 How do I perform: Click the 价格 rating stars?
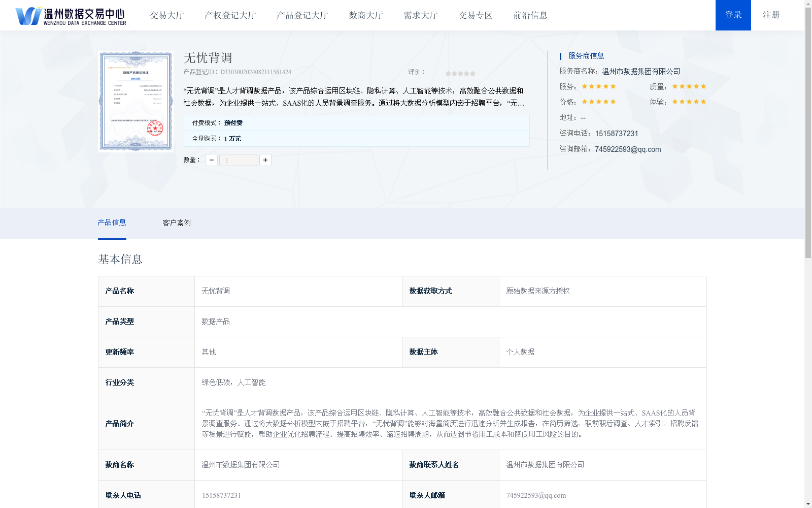599,102
